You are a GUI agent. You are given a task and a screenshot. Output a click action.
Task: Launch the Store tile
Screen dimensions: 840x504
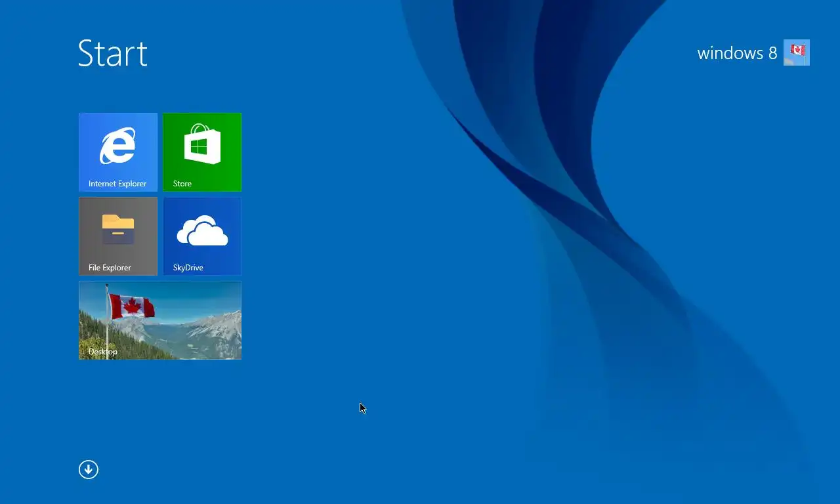point(202,152)
